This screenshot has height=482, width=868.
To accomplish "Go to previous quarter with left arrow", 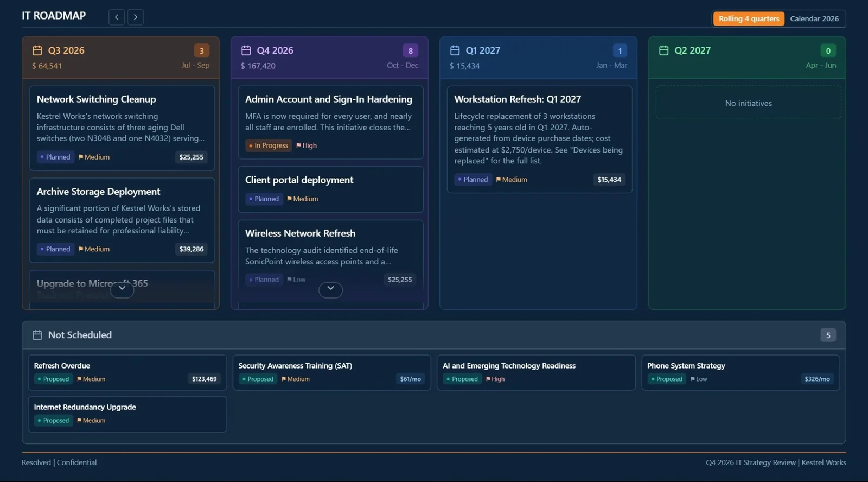I will [x=117, y=17].
